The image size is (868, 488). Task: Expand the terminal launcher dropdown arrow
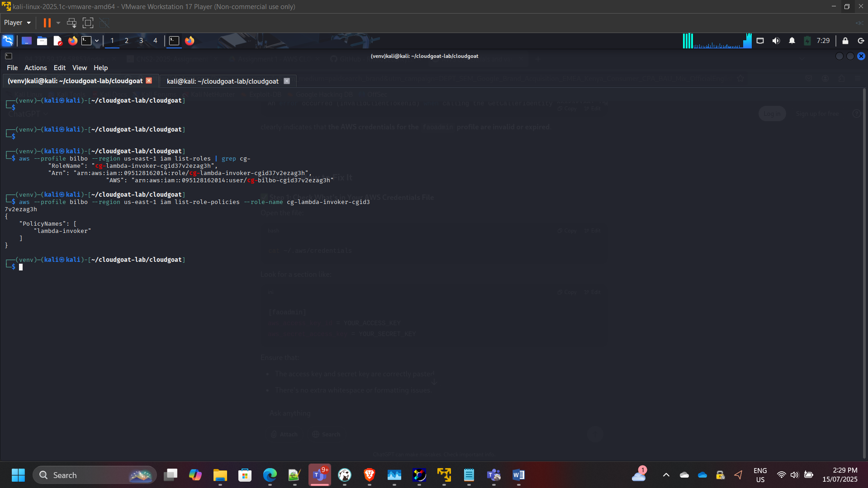(x=97, y=41)
